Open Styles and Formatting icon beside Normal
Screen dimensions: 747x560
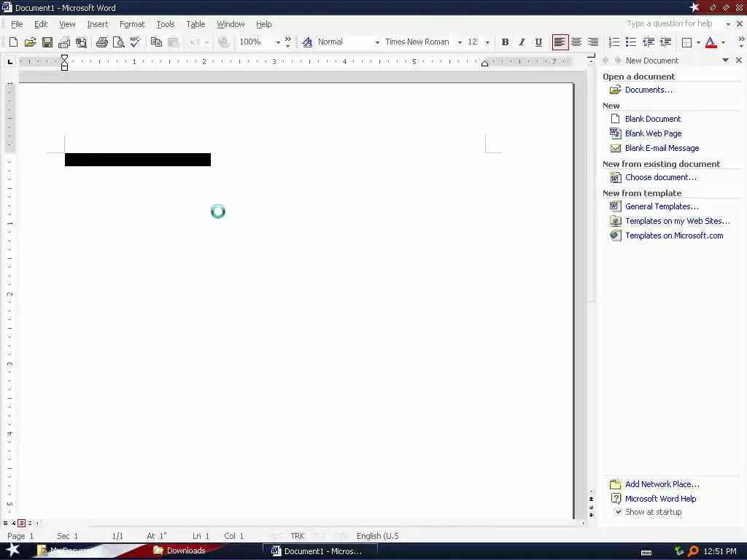[x=307, y=42]
